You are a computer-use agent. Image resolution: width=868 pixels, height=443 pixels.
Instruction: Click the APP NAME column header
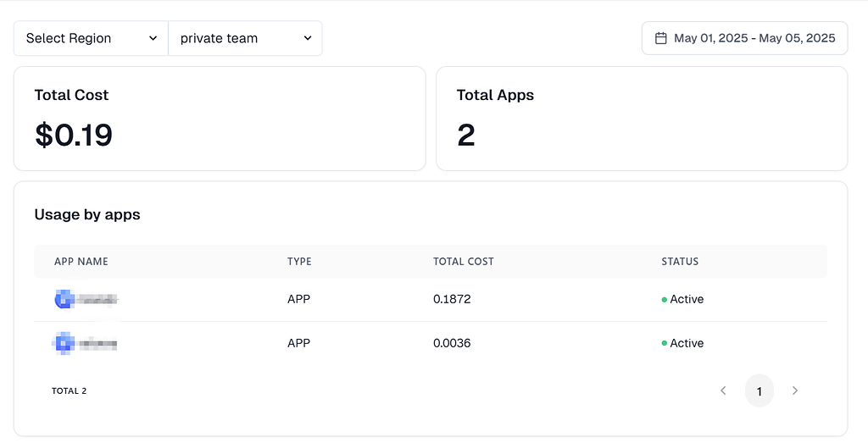click(81, 262)
